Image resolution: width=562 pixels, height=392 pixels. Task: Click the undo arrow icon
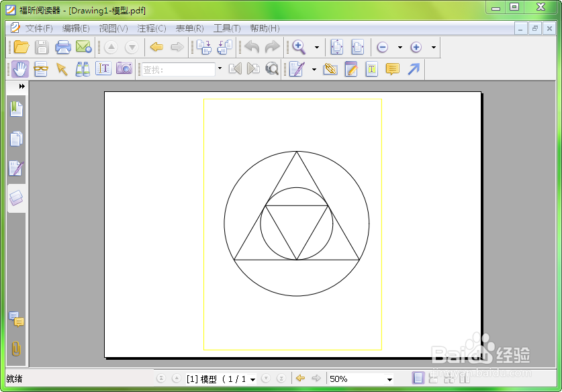point(252,47)
